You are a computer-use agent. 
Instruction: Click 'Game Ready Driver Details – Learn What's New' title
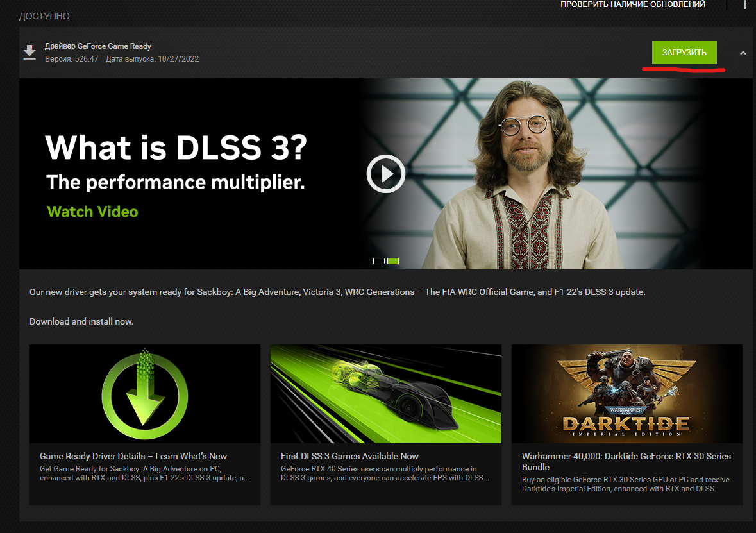click(133, 456)
